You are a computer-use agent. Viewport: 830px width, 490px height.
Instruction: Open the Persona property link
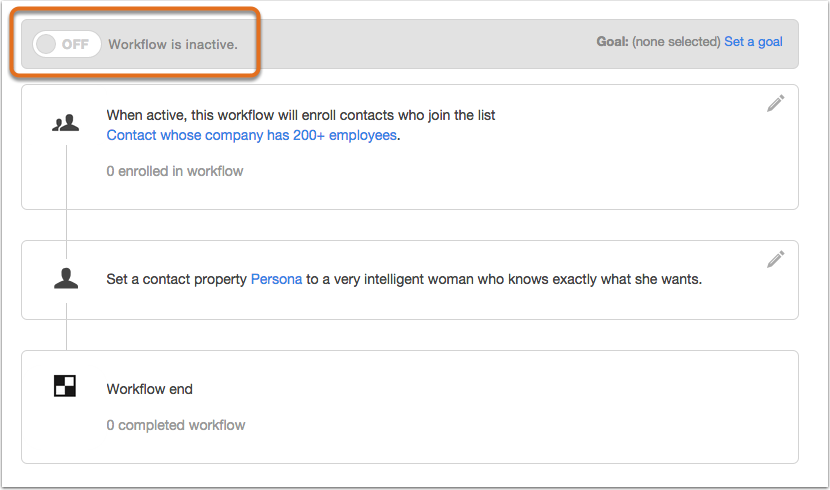[276, 279]
